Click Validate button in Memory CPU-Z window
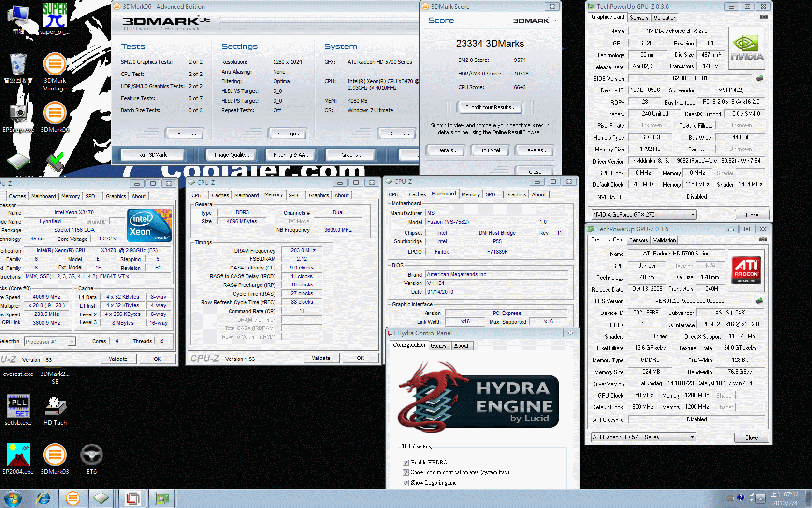Screen dimensions: 812x508 click(x=321, y=358)
